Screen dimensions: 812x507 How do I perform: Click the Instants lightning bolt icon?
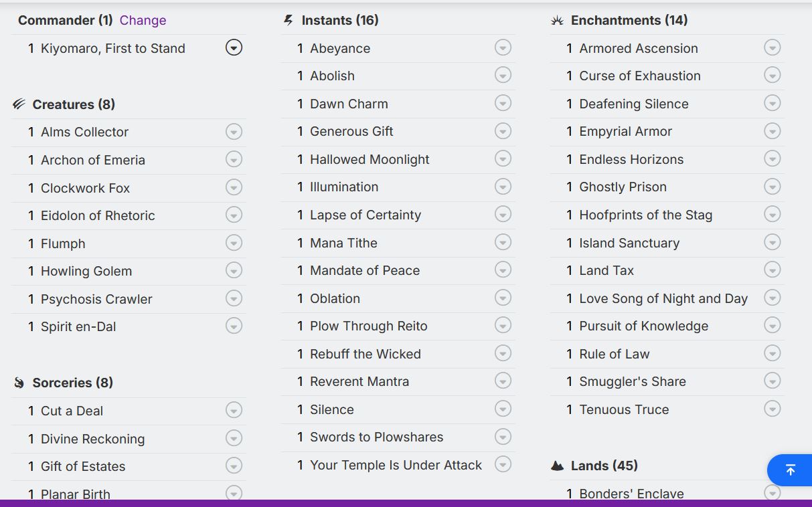[289, 20]
